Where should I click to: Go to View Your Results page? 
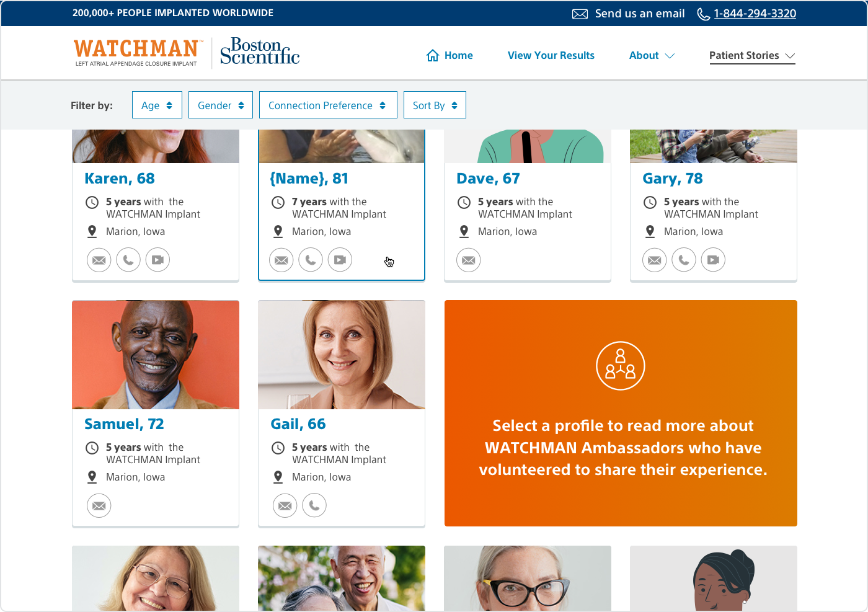pos(551,56)
